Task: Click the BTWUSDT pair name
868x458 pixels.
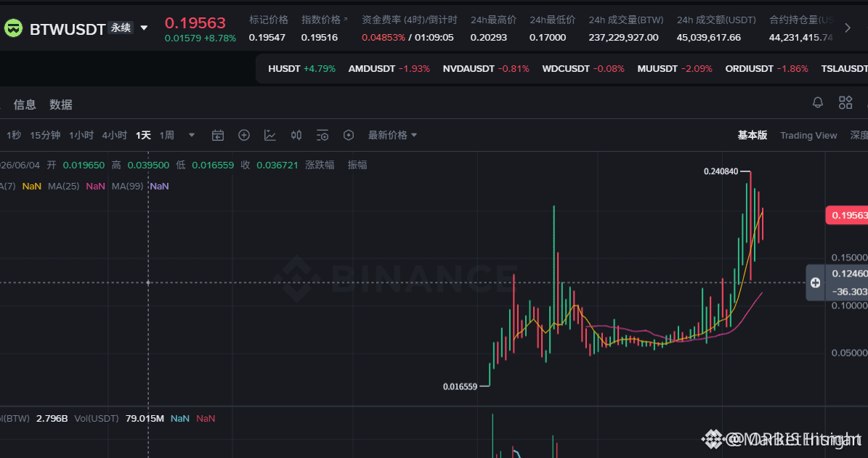Action: [x=68, y=29]
